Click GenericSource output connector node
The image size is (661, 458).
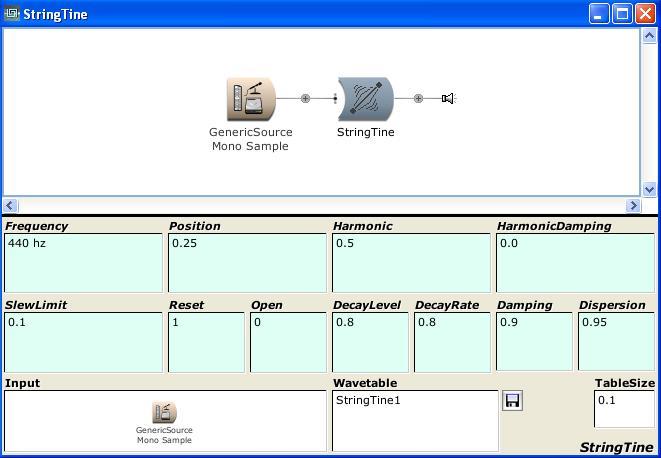[x=306, y=98]
